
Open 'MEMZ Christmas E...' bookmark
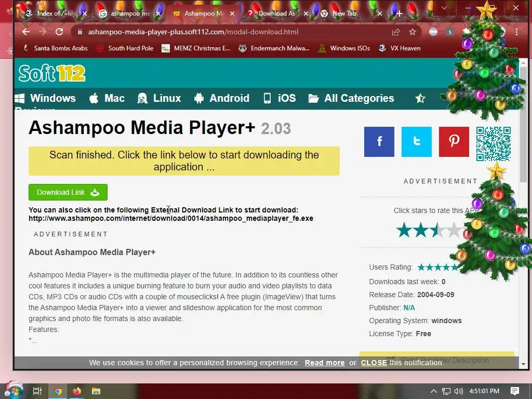196,48
